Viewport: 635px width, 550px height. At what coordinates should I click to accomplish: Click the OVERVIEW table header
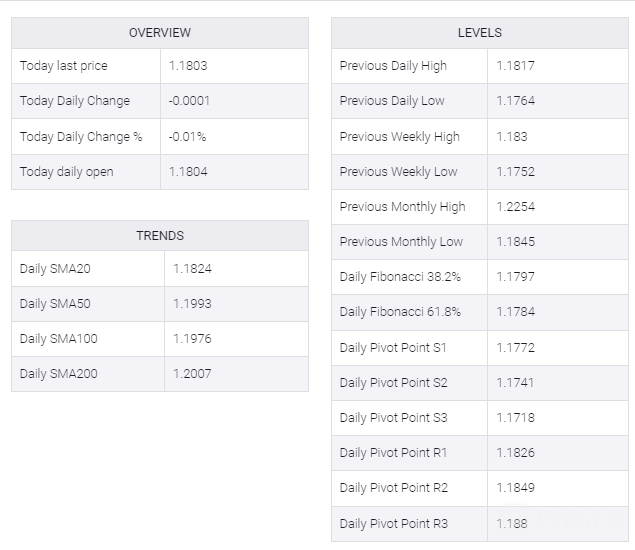click(160, 33)
